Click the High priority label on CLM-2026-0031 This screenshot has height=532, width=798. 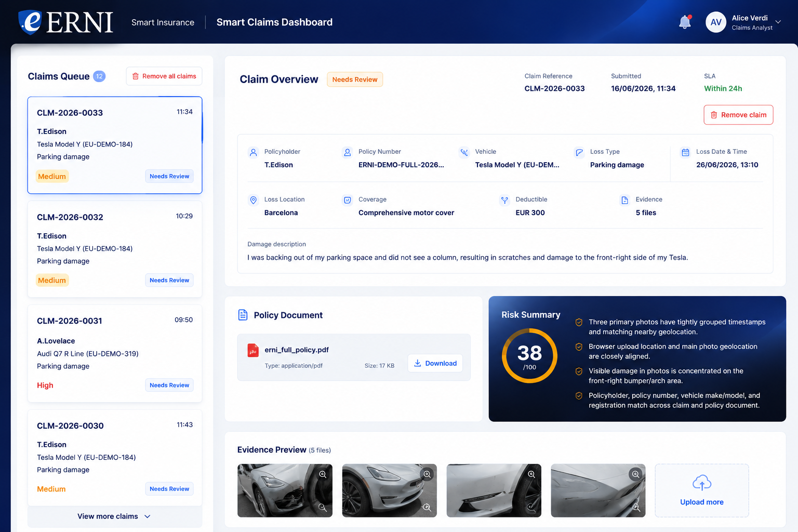click(x=45, y=385)
